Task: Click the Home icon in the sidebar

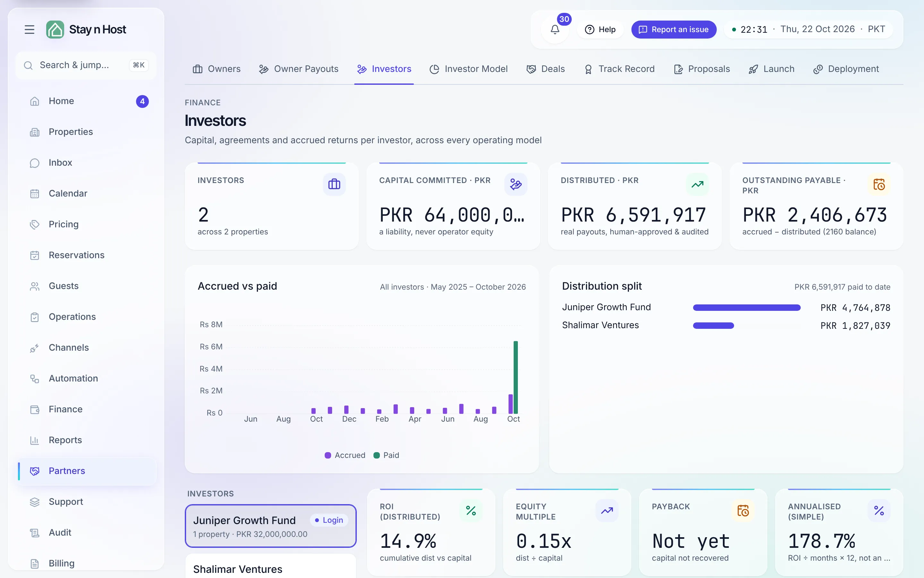Action: (x=35, y=101)
